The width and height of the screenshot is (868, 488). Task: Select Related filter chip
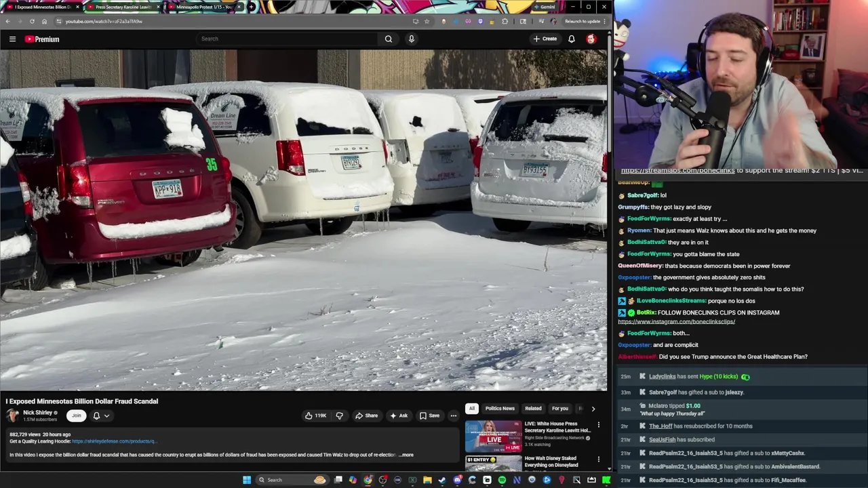[533, 409]
